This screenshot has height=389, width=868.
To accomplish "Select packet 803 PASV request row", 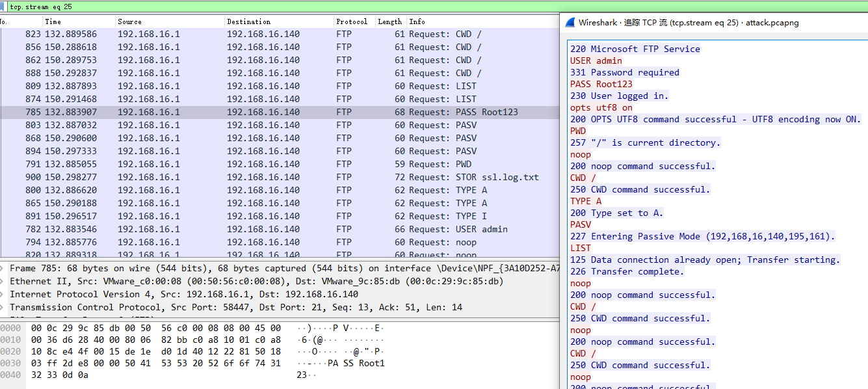I will pyautogui.click(x=280, y=125).
